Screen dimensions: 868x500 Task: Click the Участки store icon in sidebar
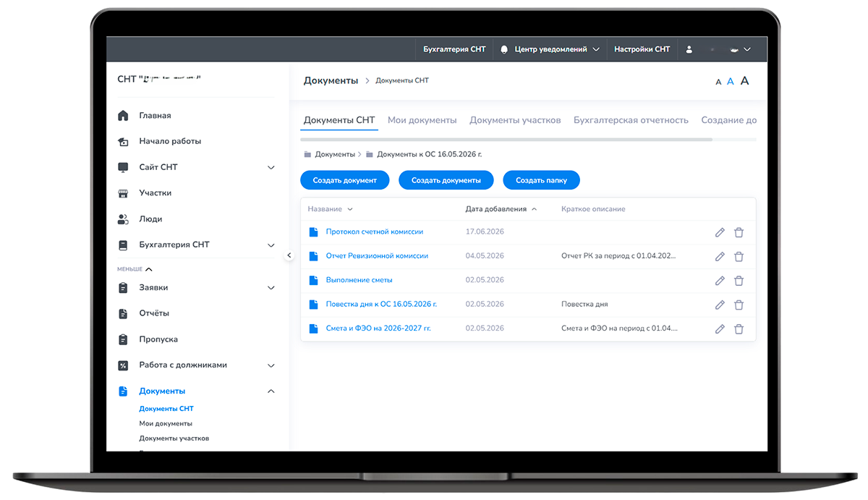pyautogui.click(x=123, y=193)
